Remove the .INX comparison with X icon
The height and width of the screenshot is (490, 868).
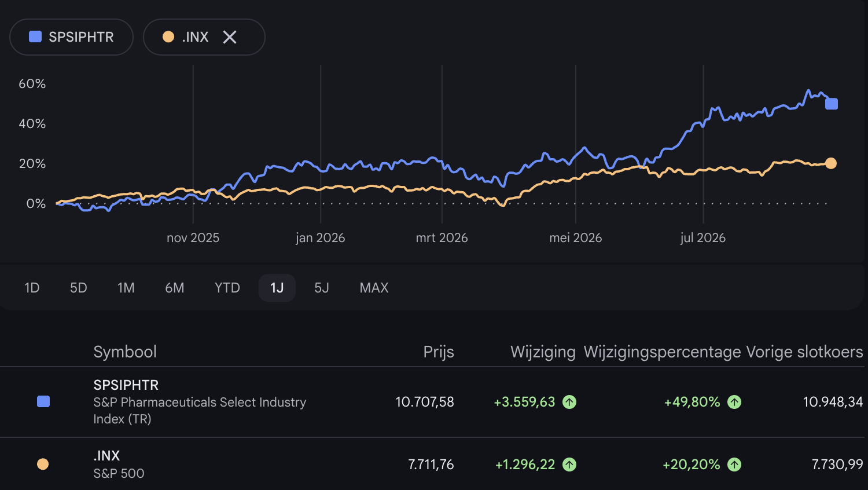(x=230, y=37)
